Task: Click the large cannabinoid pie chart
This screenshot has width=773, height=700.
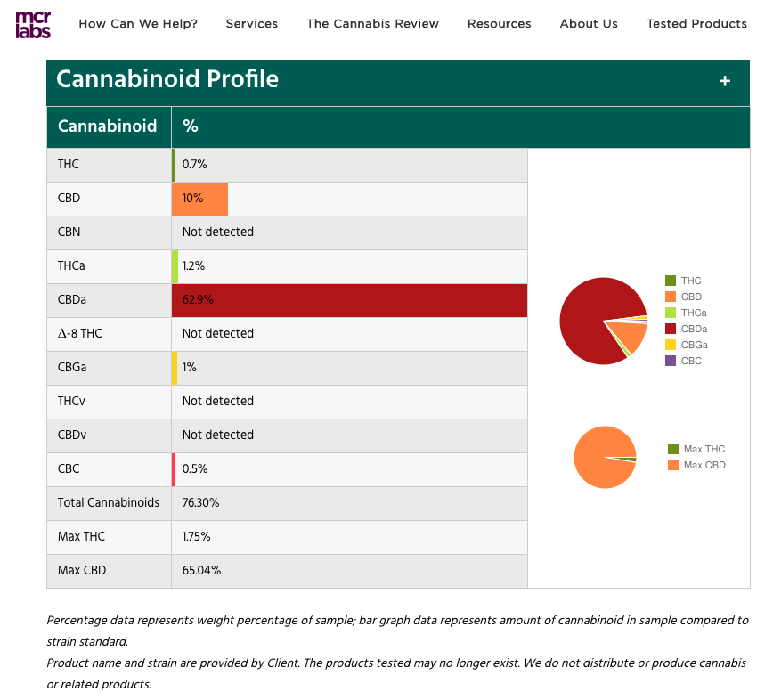Action: [x=597, y=321]
